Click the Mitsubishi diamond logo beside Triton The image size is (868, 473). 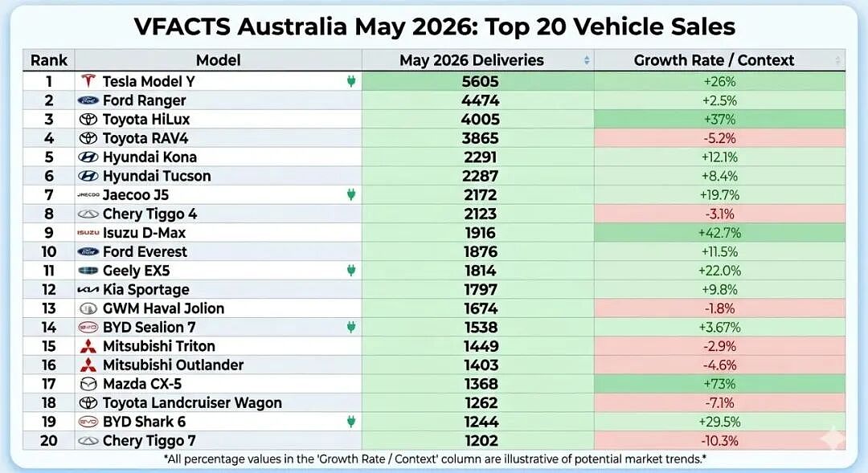pos(88,346)
